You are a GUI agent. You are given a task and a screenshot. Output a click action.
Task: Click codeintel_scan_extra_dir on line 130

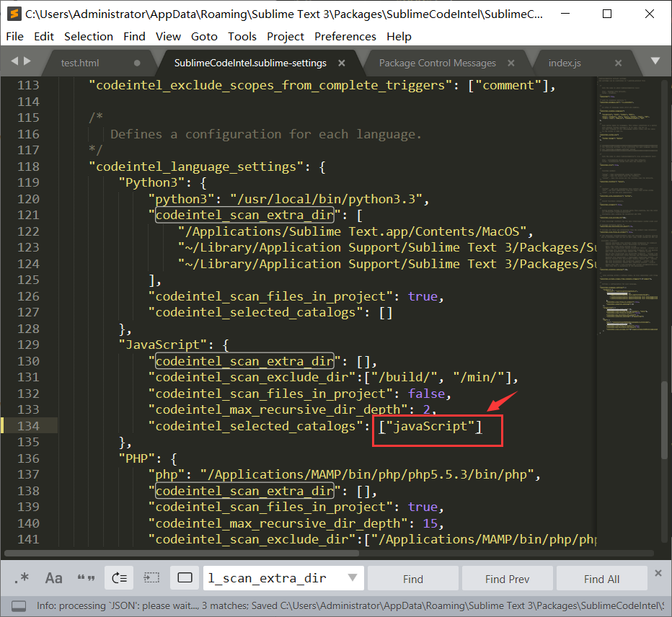(x=244, y=361)
